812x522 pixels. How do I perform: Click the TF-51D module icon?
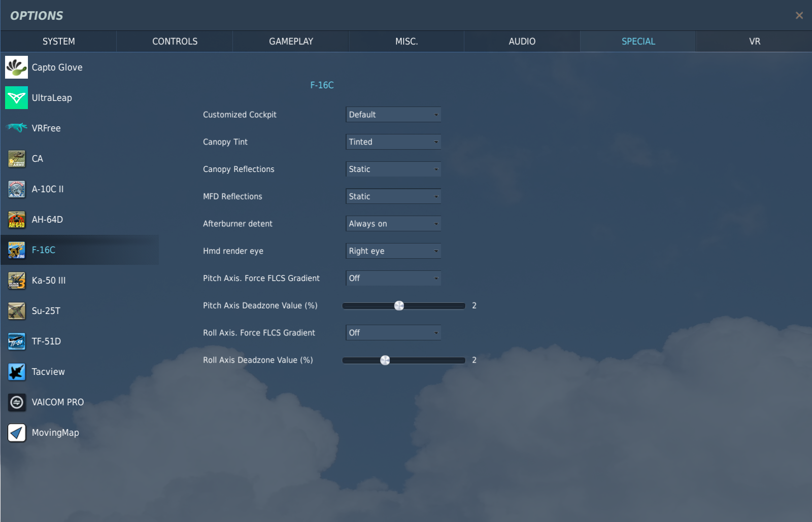click(x=16, y=341)
